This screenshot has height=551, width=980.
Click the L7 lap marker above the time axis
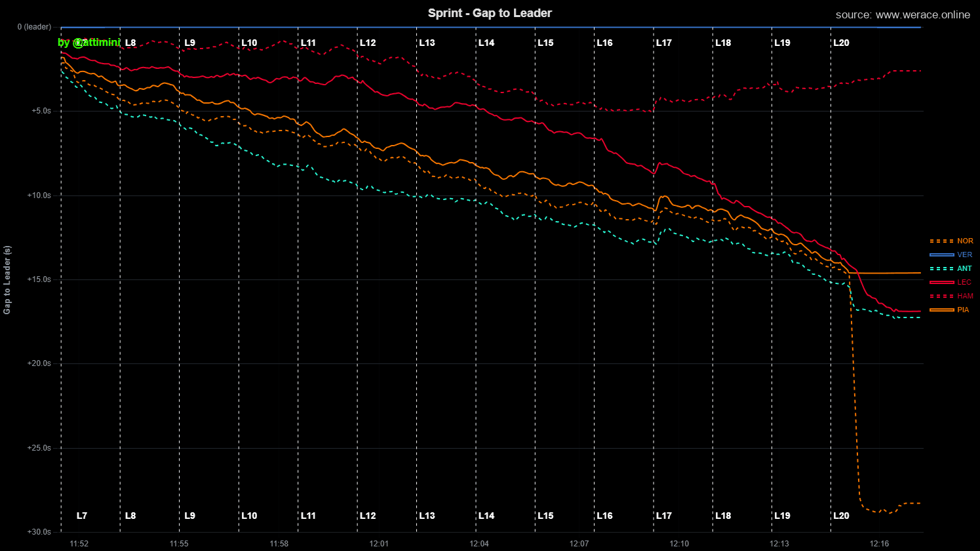pyautogui.click(x=82, y=516)
